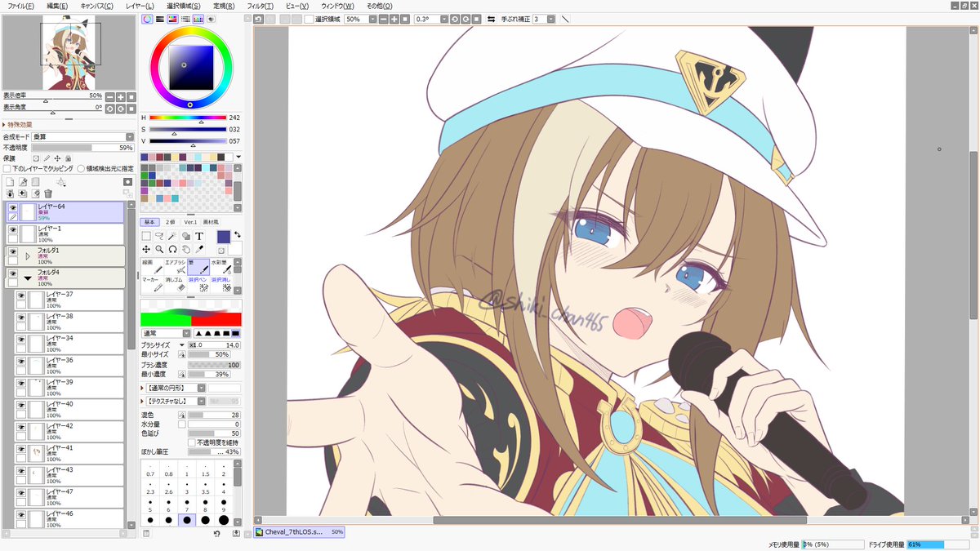Viewport: 980px width, 551px height.
Task: Delete layer with trash can icon
Action: click(x=49, y=193)
